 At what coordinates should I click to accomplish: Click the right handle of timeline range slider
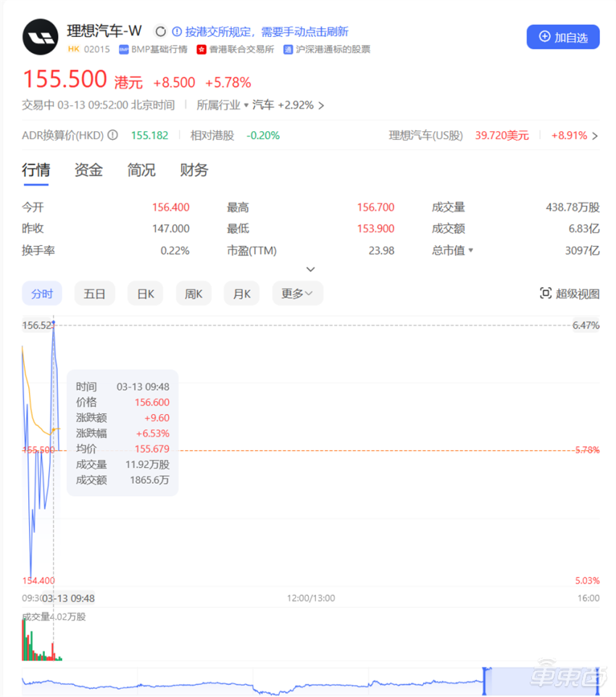point(597,680)
